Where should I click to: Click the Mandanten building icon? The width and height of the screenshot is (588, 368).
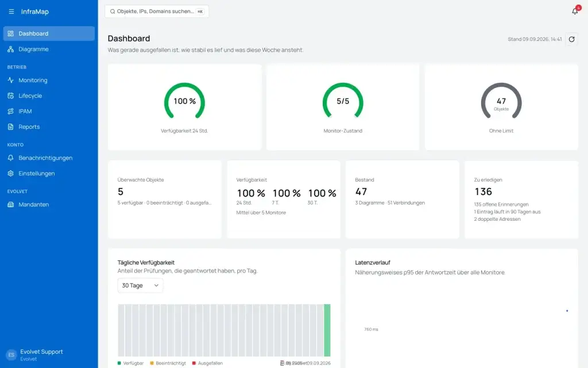coord(10,205)
